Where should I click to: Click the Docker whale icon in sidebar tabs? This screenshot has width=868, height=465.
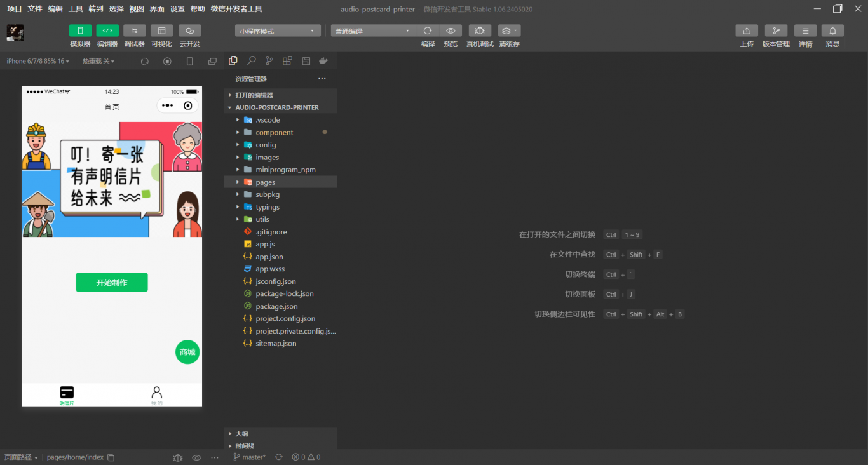[x=323, y=61]
